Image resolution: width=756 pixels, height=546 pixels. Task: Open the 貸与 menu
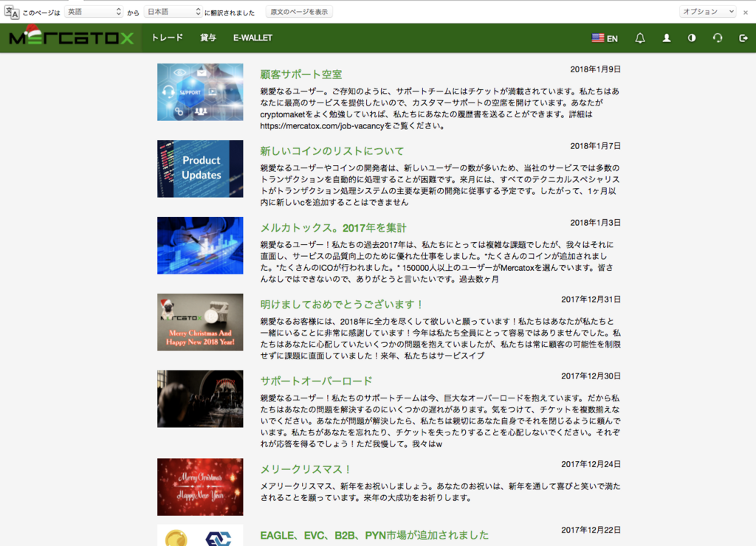208,38
